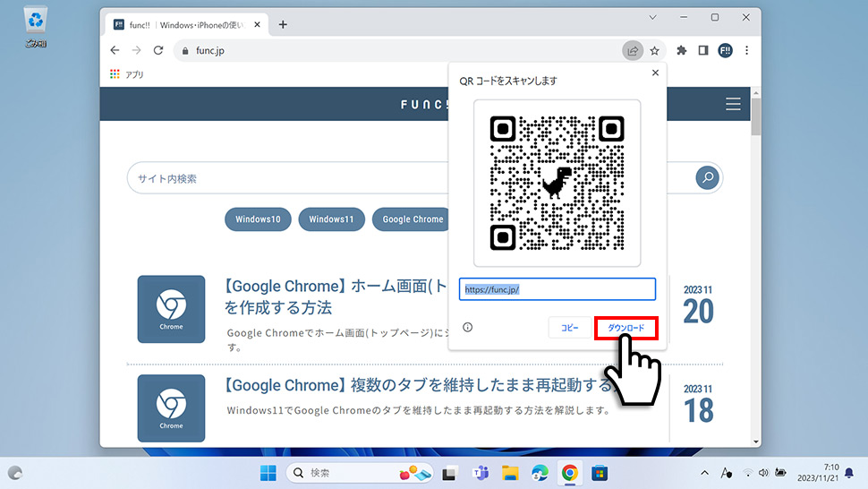
Task: Open the Recycle Bin on desktop
Action: [x=36, y=27]
